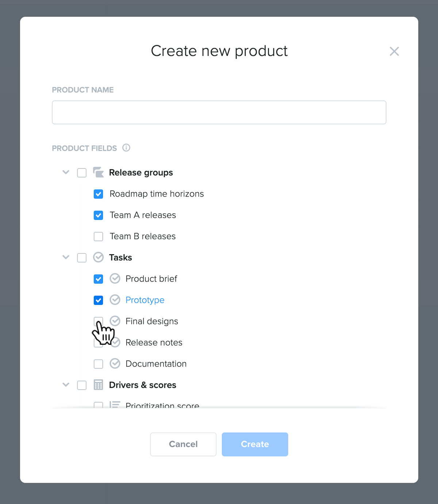
Task: Collapse the Release groups section
Action: point(66,172)
